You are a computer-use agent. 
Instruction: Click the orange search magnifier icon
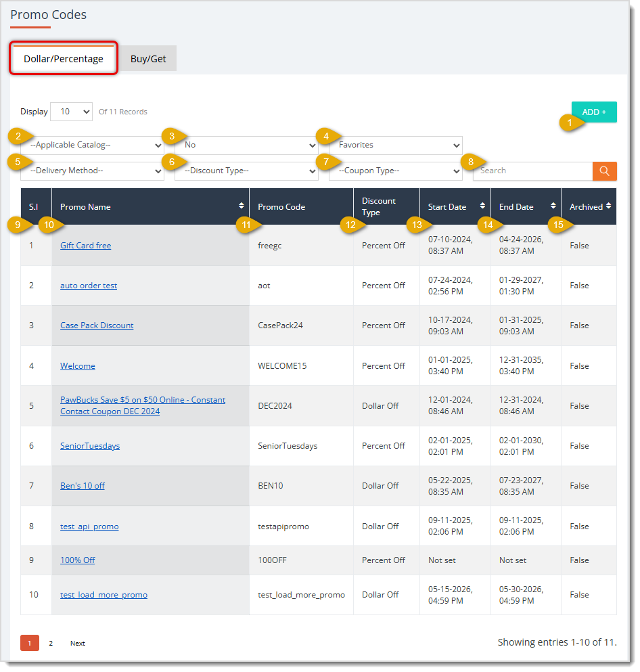point(604,171)
